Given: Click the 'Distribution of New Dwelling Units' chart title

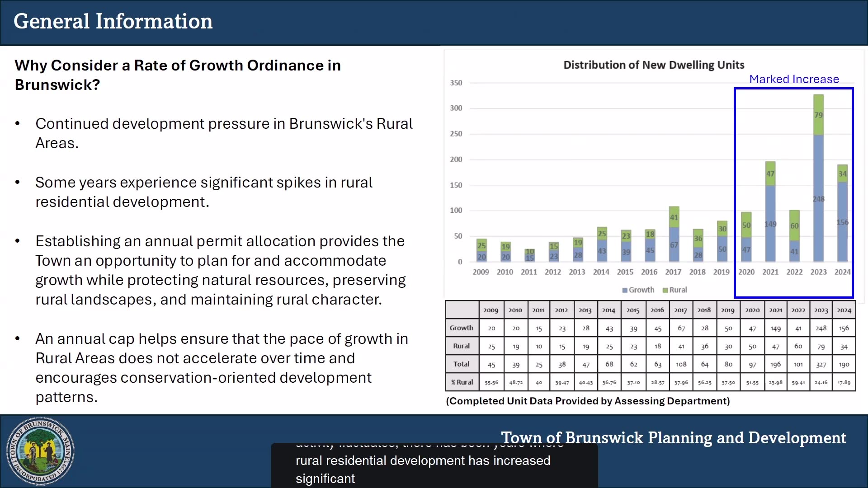Looking at the screenshot, I should coord(654,65).
